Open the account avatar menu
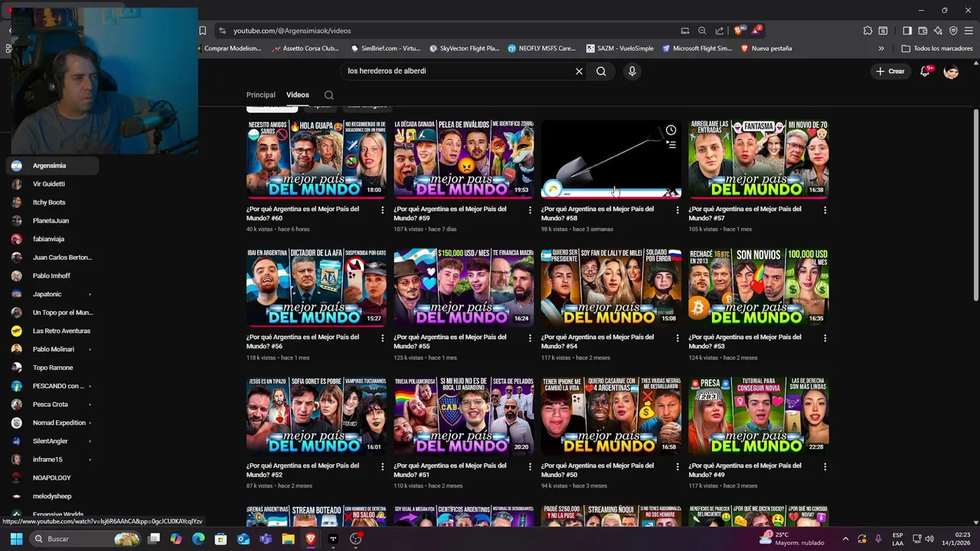The image size is (980, 551). 951,71
